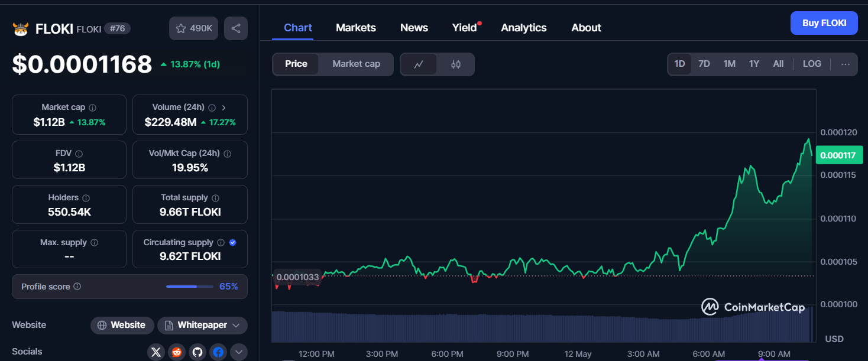This screenshot has width=868, height=361.
Task: Open the GitHub social link
Action: tap(197, 352)
